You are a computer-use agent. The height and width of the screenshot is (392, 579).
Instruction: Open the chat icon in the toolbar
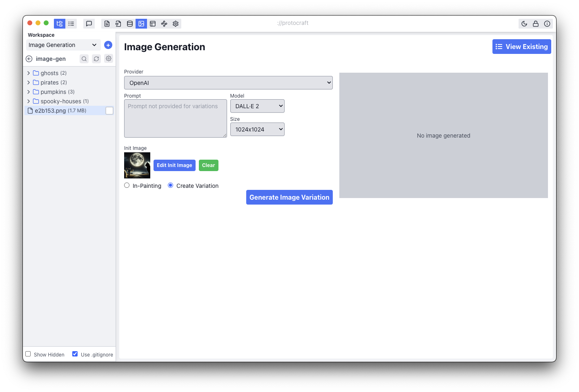89,24
